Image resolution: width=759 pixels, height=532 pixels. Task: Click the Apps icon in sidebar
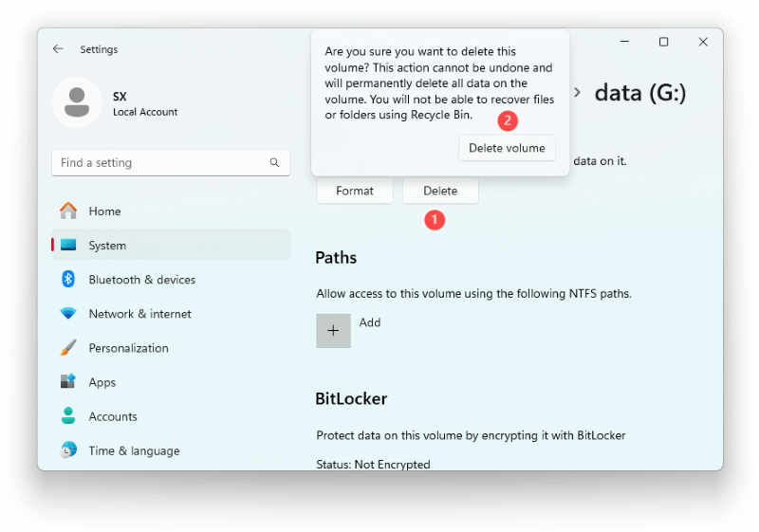coord(68,381)
